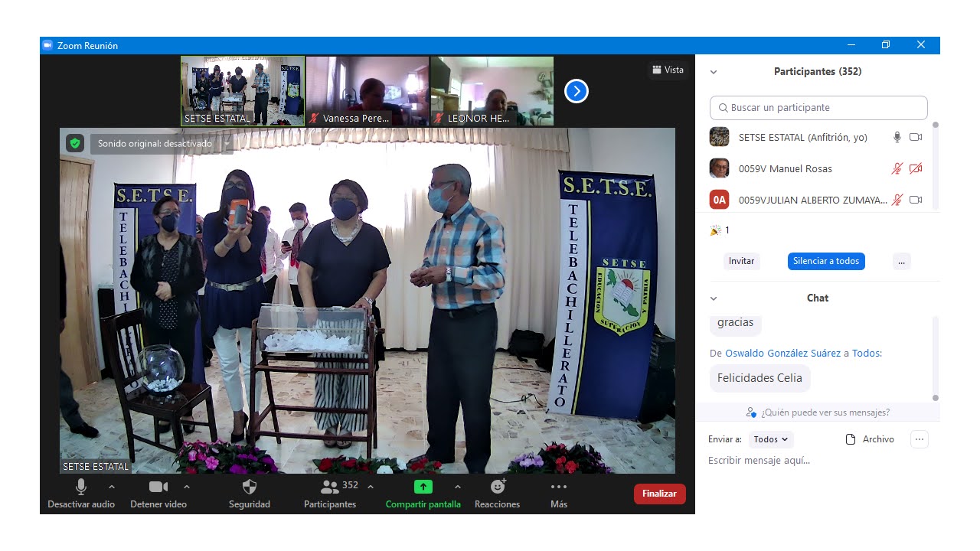Click SETSE ESTATAL camera icon in list
The width and height of the screenshot is (980, 551).
tap(916, 137)
